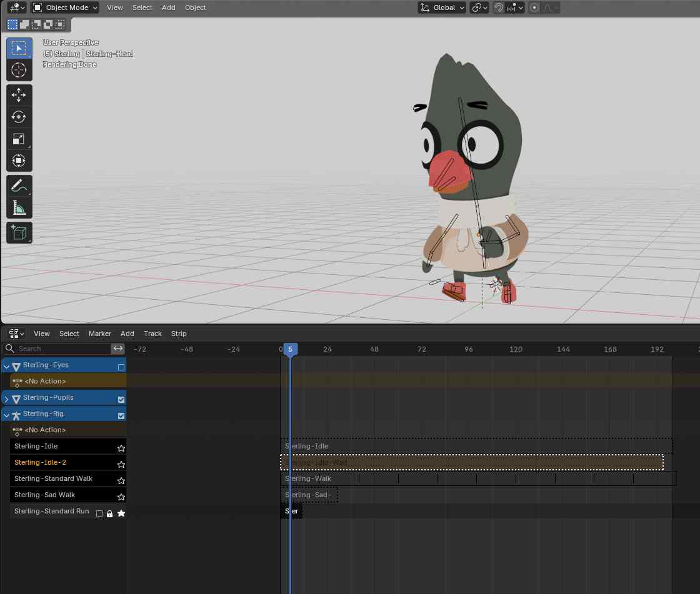Open the viewport Select menu
The height and width of the screenshot is (594, 700).
click(142, 7)
